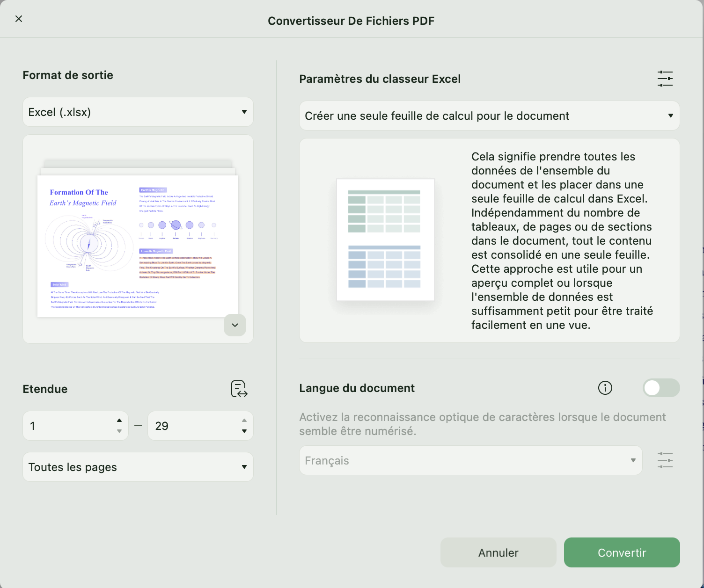Image resolution: width=704 pixels, height=588 pixels.
Task: Click the single worksheet layout illustration
Action: pyautogui.click(x=385, y=240)
